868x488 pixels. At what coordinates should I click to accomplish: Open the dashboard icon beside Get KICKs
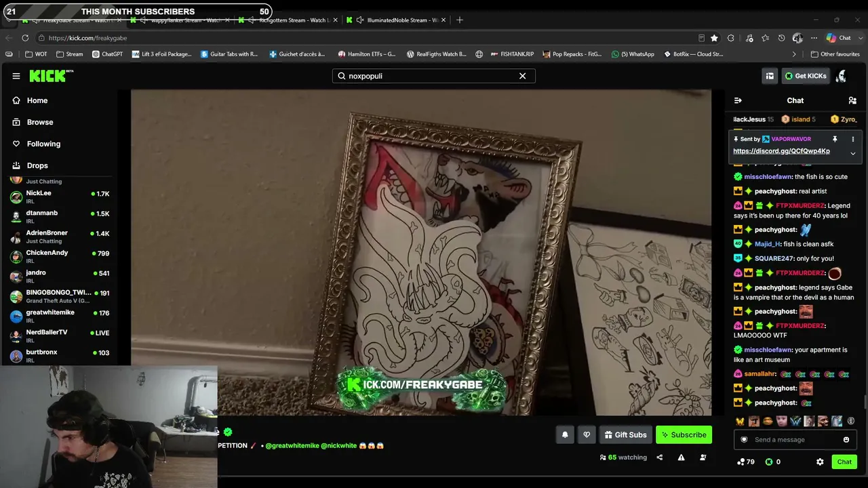[x=770, y=76]
